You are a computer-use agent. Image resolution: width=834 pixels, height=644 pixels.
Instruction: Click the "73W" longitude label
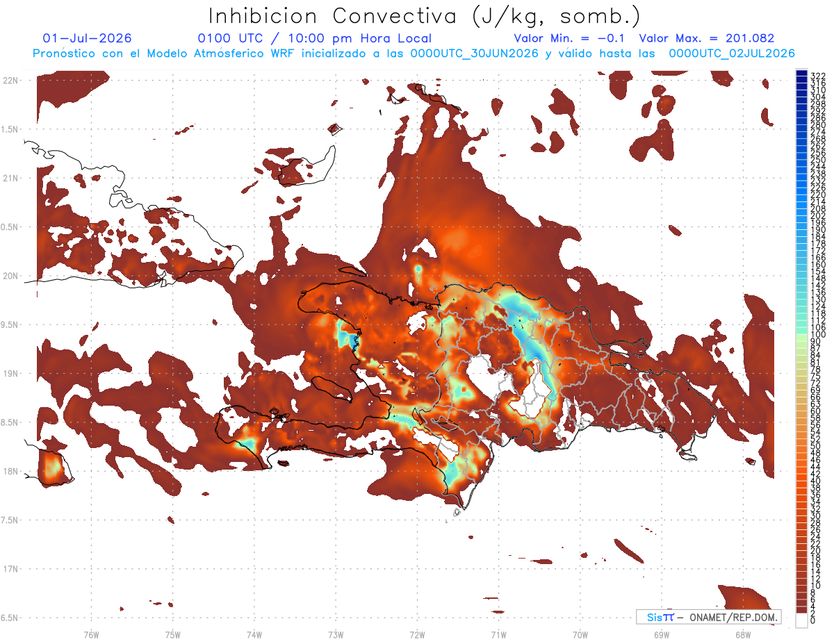[336, 634]
